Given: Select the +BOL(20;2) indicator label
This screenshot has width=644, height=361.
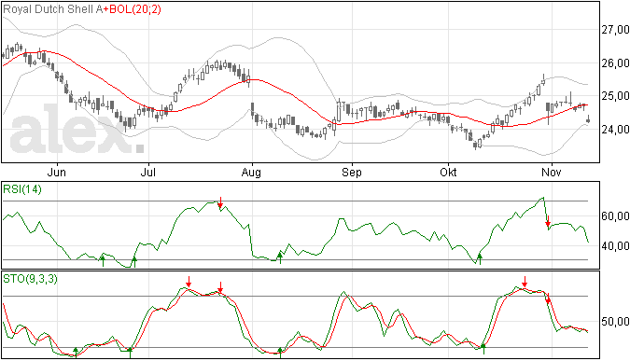Looking at the screenshot, I should 132,9.
